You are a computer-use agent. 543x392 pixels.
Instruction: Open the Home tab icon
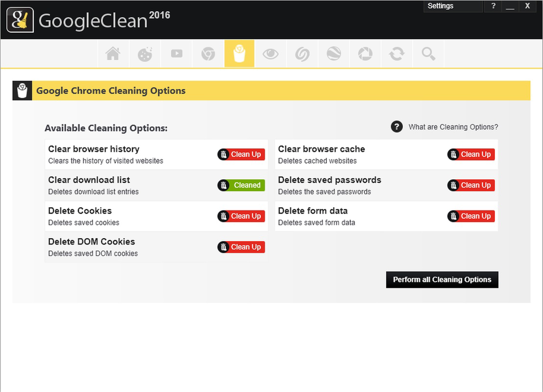tap(113, 54)
